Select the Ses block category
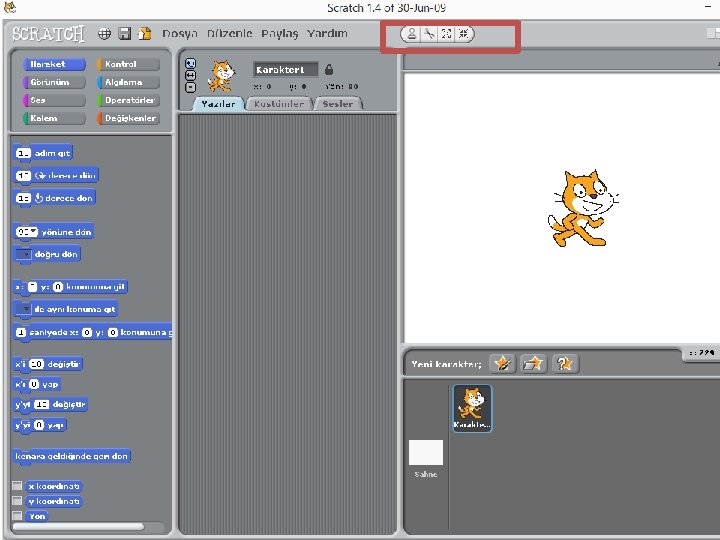720x540 pixels. point(54,100)
